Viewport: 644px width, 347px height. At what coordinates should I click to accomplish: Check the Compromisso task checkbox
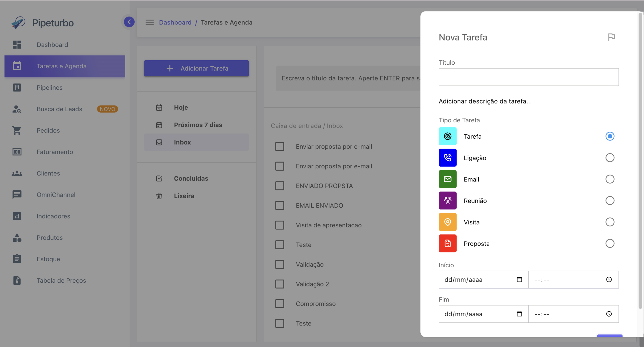(x=280, y=304)
